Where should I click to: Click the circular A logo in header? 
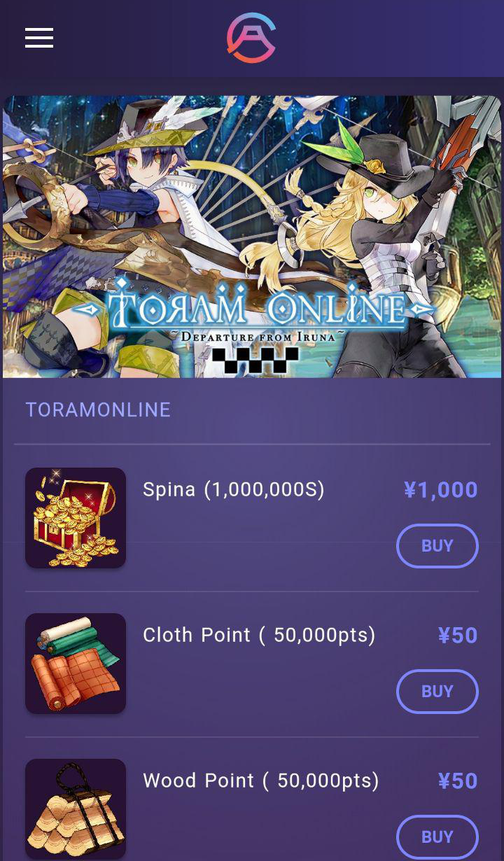251,38
